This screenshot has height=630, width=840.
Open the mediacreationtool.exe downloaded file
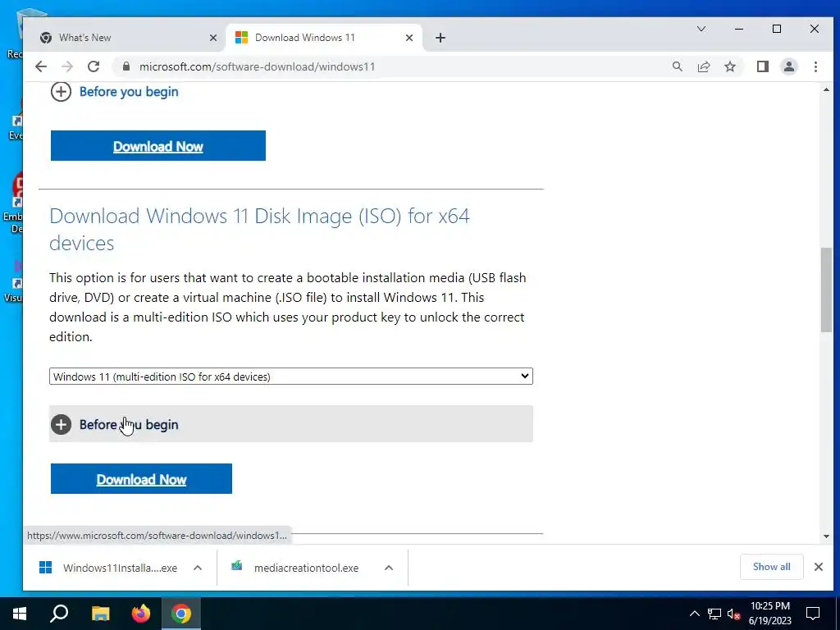[x=295, y=568]
